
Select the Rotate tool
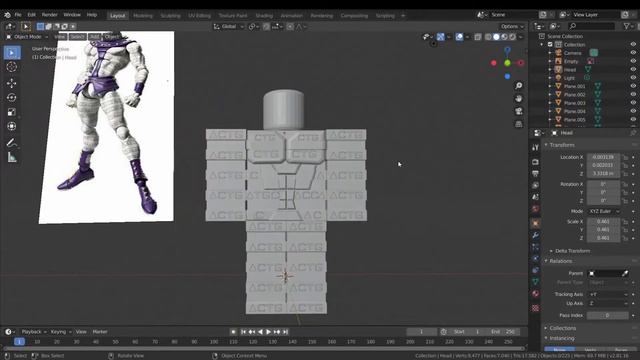point(12,98)
